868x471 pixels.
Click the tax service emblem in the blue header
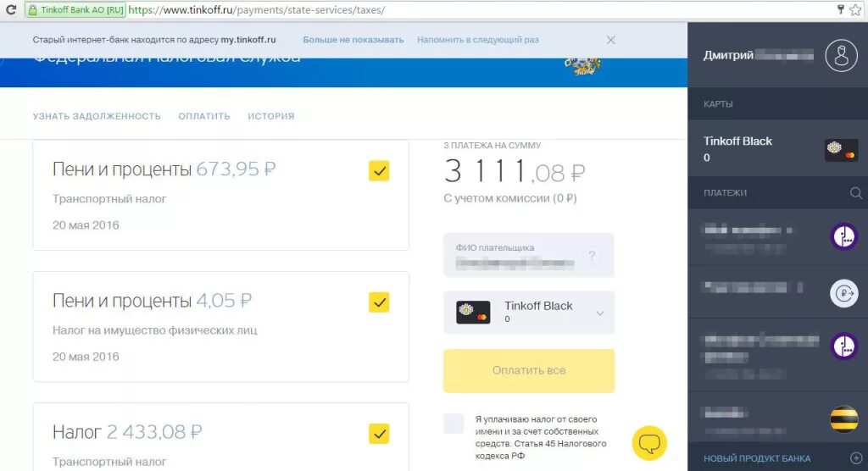(x=582, y=66)
